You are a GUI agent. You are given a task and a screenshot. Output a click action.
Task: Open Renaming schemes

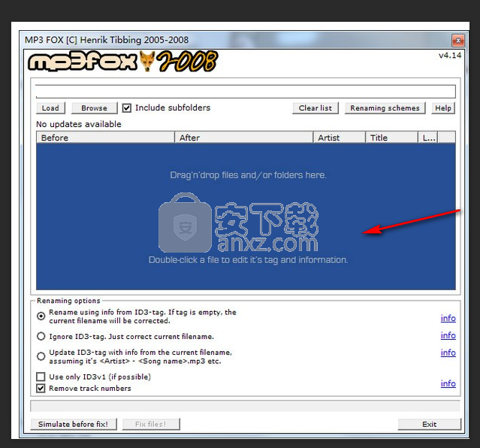385,108
